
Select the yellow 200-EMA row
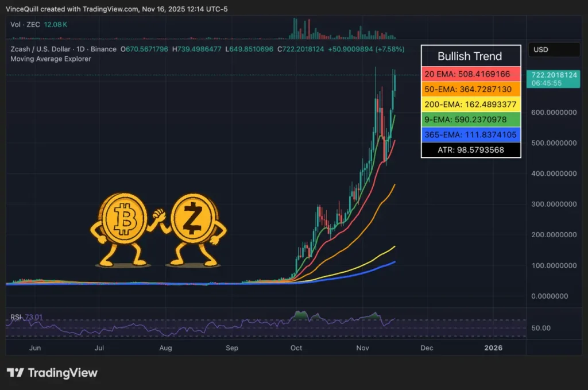click(470, 105)
